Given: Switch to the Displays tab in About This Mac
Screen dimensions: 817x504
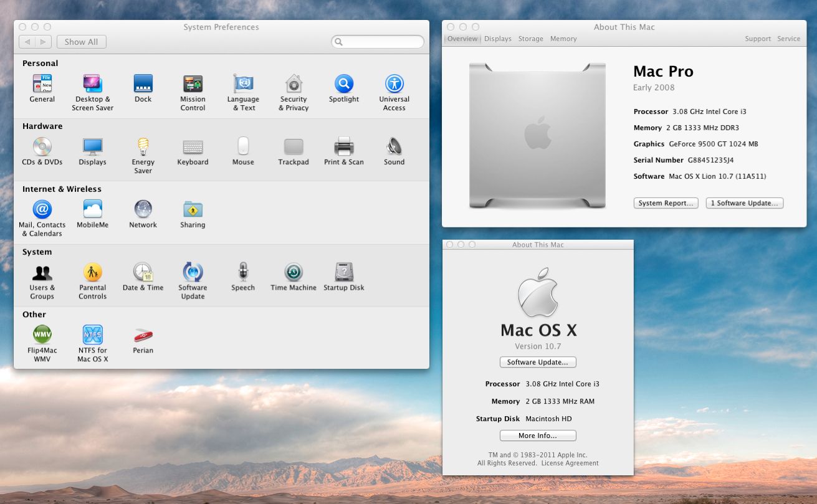Looking at the screenshot, I should pos(498,39).
